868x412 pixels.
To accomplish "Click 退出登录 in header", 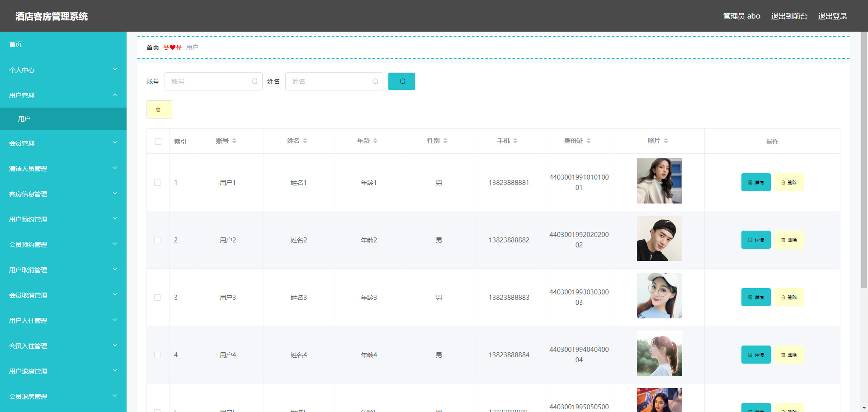I will 832,16.
